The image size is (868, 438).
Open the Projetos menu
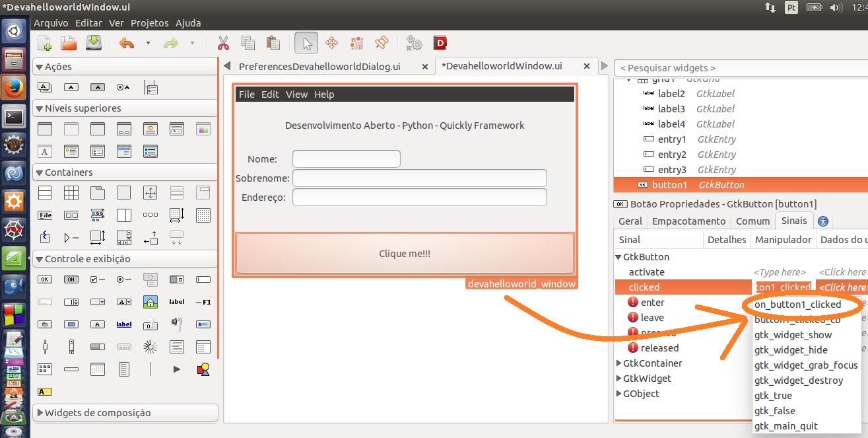[x=150, y=22]
